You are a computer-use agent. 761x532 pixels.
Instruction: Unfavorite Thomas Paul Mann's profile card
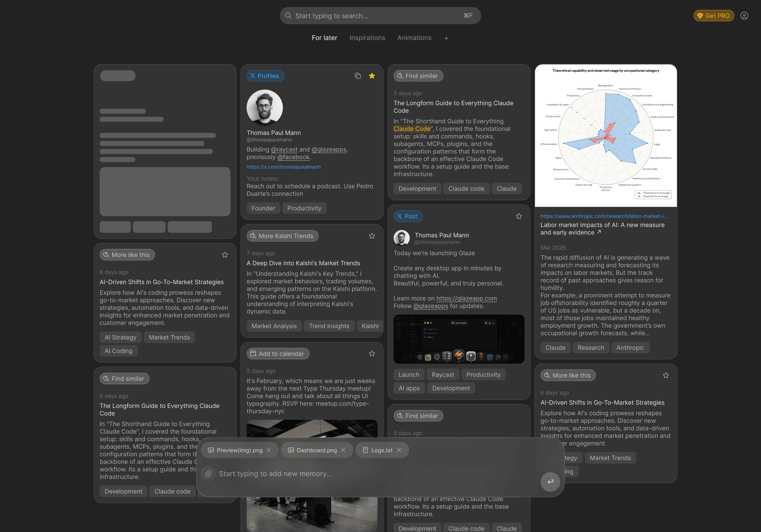click(x=372, y=75)
